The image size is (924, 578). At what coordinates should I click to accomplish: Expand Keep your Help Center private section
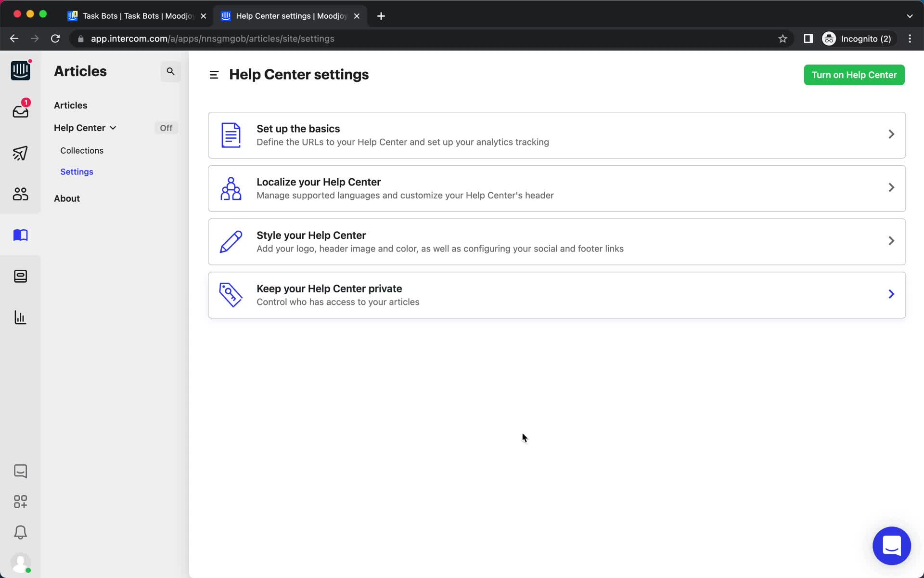557,294
